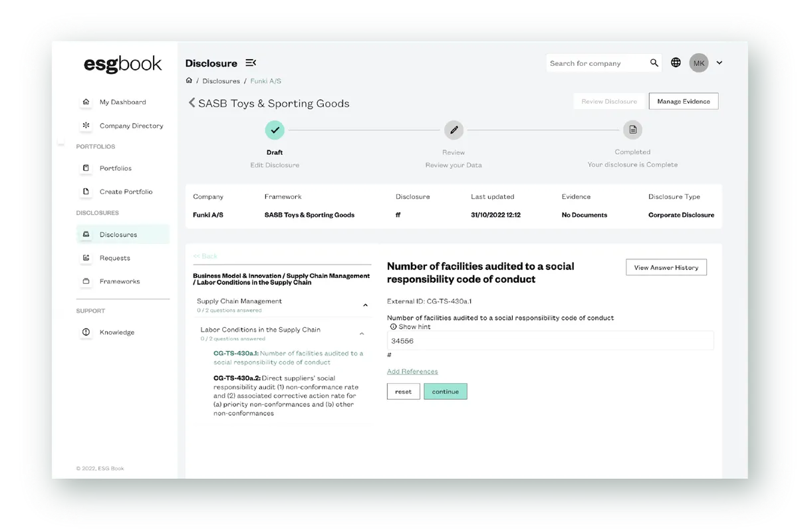
Task: Click the home breadcrumb icon
Action: (x=189, y=80)
